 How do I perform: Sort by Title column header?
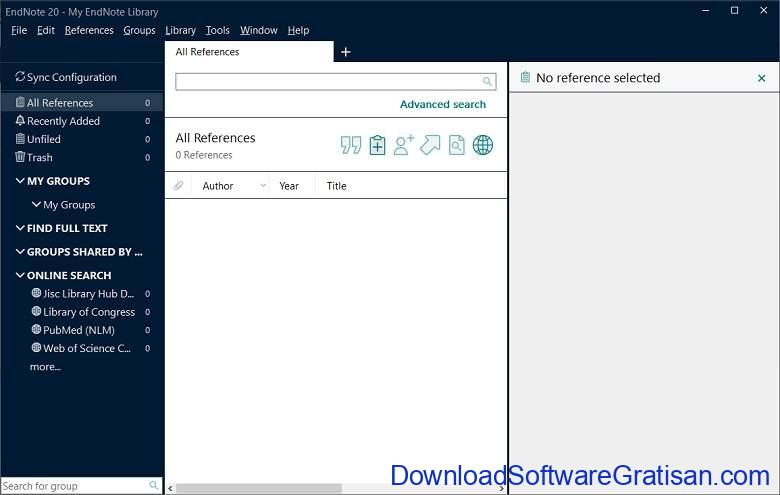336,186
